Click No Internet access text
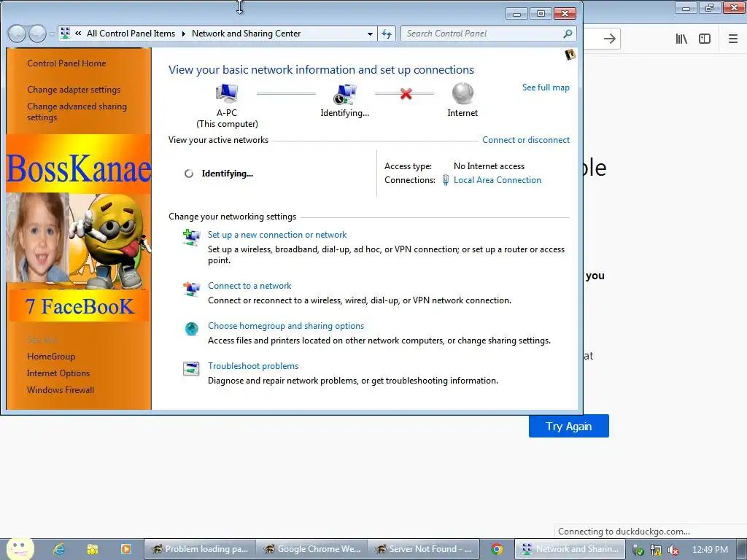Viewport: 747px width, 560px height. tap(489, 166)
